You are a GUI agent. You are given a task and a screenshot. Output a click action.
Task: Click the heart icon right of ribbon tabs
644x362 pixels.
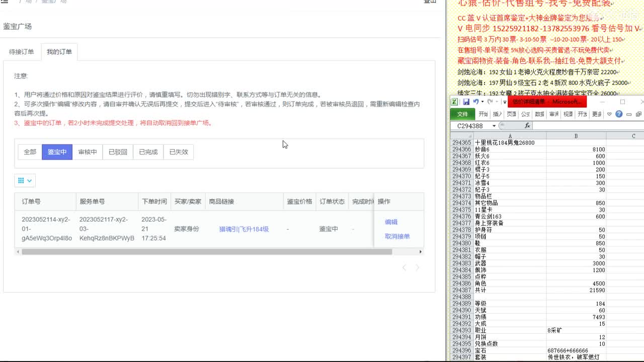[609, 114]
